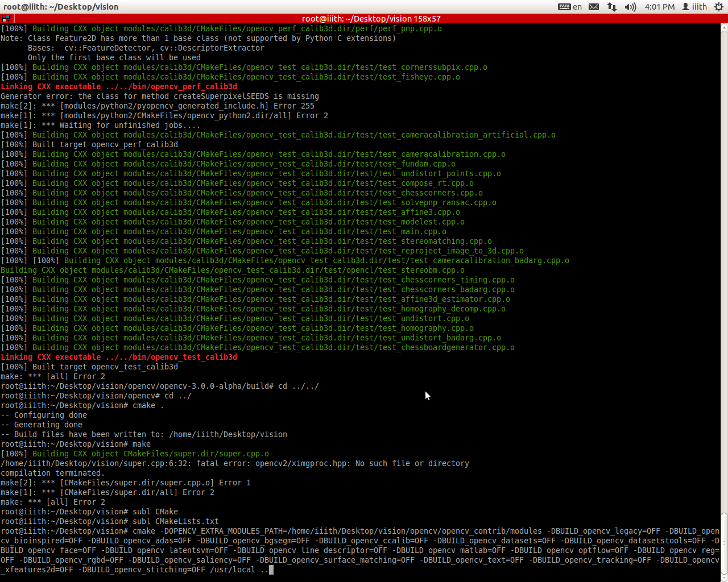Screen dimensions: 728x582
Task: Click the line with test_main.cpp.o
Action: (224, 231)
